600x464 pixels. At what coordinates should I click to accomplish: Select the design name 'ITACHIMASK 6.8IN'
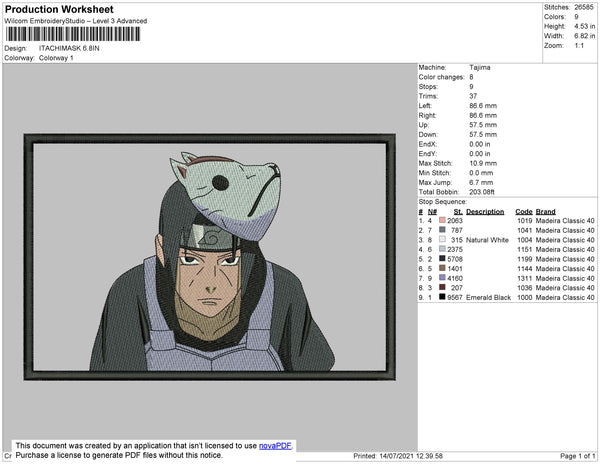[69, 48]
